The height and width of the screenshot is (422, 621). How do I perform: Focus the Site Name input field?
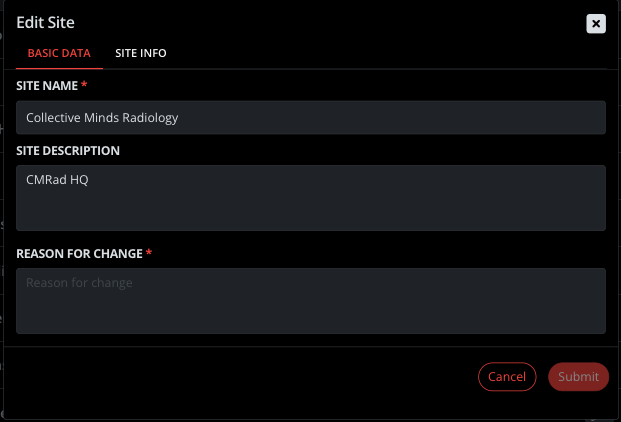coord(310,118)
